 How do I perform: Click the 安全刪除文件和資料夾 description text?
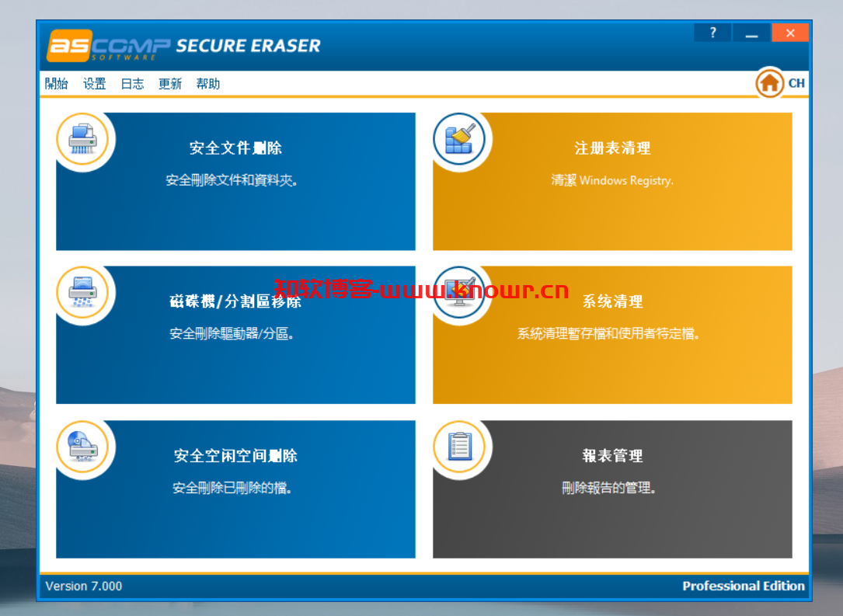pos(232,180)
